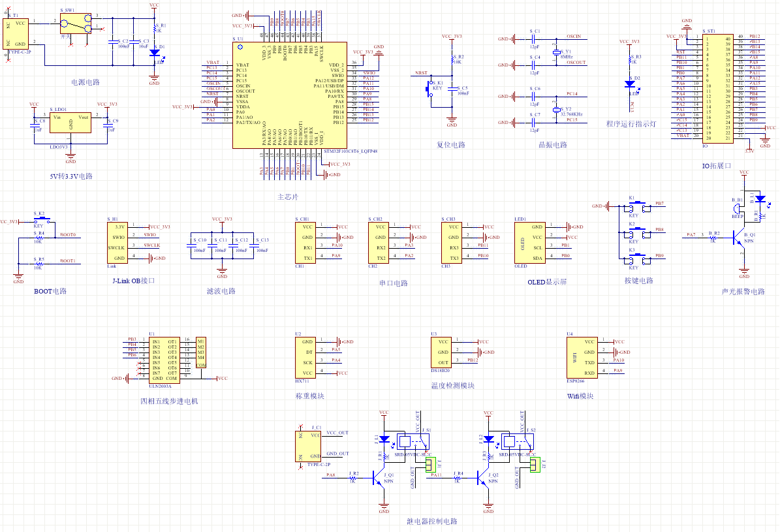Screen dimensions: 780x532
Task: Click the S_SW1 power switch symbol
Action: pos(76,23)
